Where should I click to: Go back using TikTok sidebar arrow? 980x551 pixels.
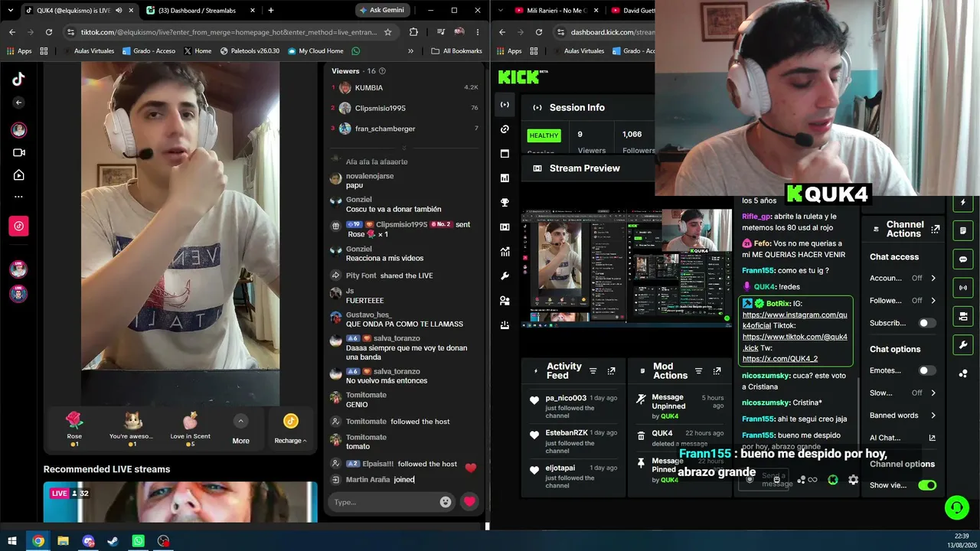click(x=19, y=103)
